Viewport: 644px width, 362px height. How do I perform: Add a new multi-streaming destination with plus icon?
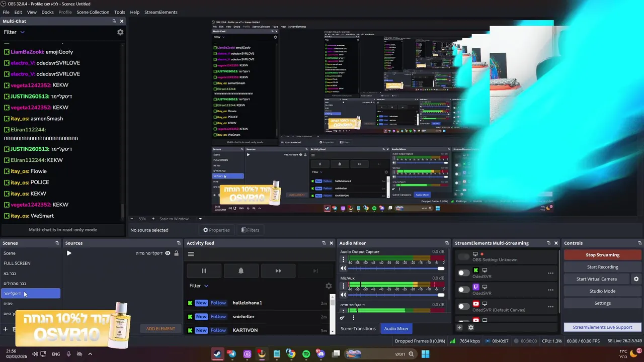pos(459,327)
